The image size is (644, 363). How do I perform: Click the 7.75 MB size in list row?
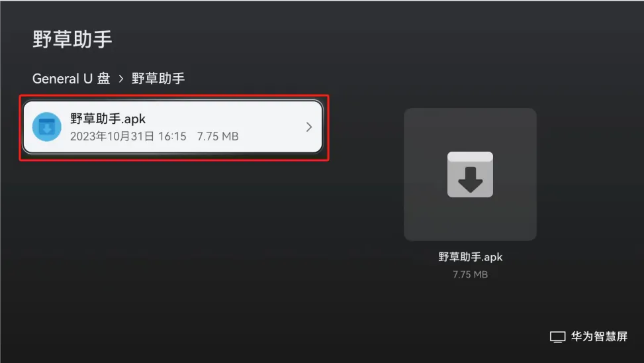click(218, 136)
